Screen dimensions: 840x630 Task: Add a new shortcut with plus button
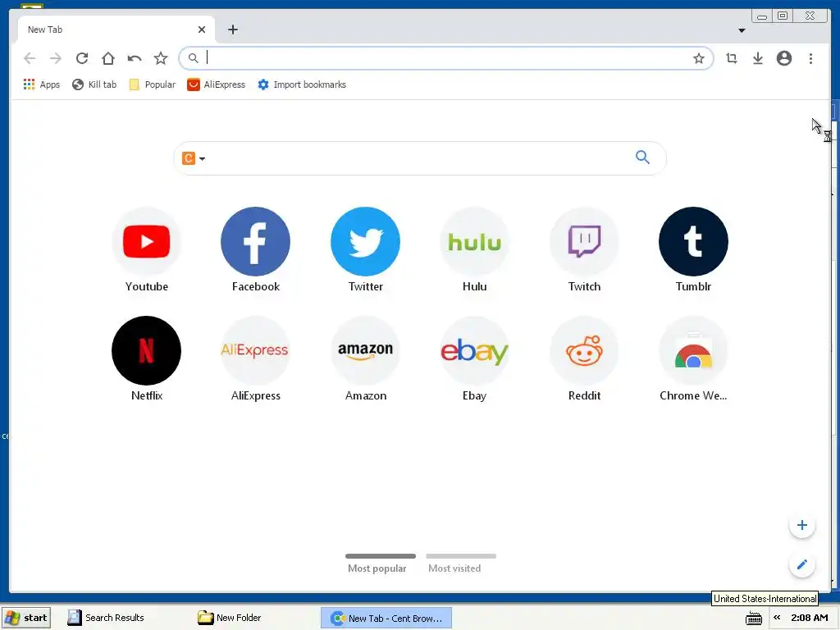[802, 526]
